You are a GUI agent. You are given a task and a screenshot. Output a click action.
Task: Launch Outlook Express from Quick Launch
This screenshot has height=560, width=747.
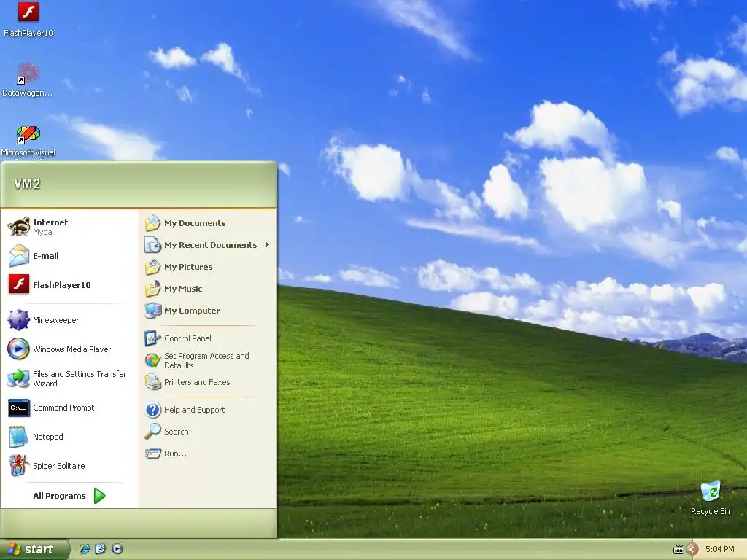100,549
